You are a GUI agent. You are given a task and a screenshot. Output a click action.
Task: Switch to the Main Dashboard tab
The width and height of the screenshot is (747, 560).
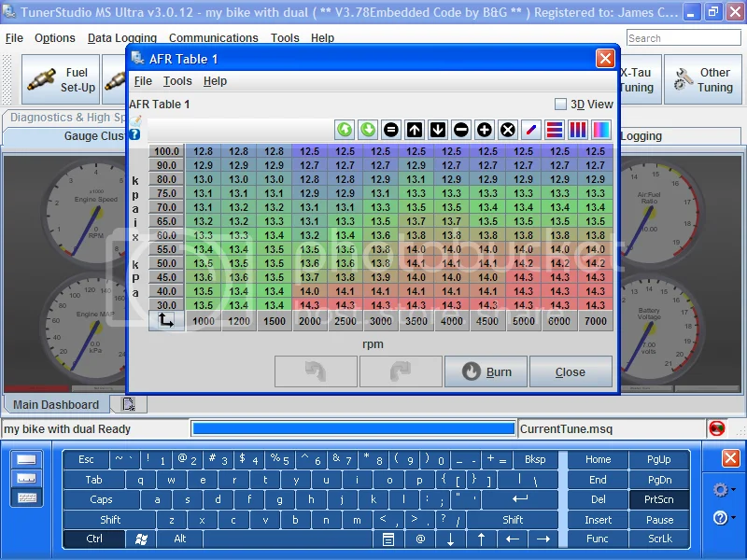pos(56,404)
